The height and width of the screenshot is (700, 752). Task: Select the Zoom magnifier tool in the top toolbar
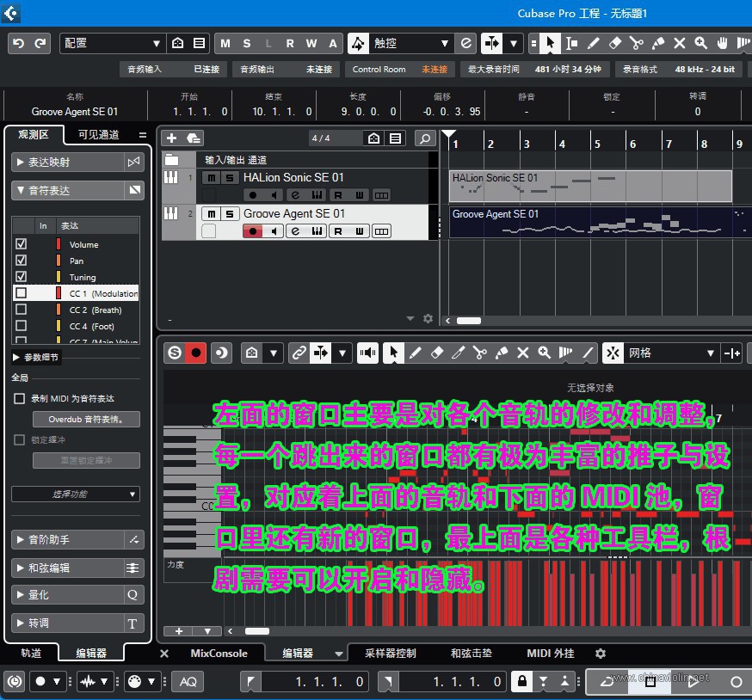[x=701, y=44]
